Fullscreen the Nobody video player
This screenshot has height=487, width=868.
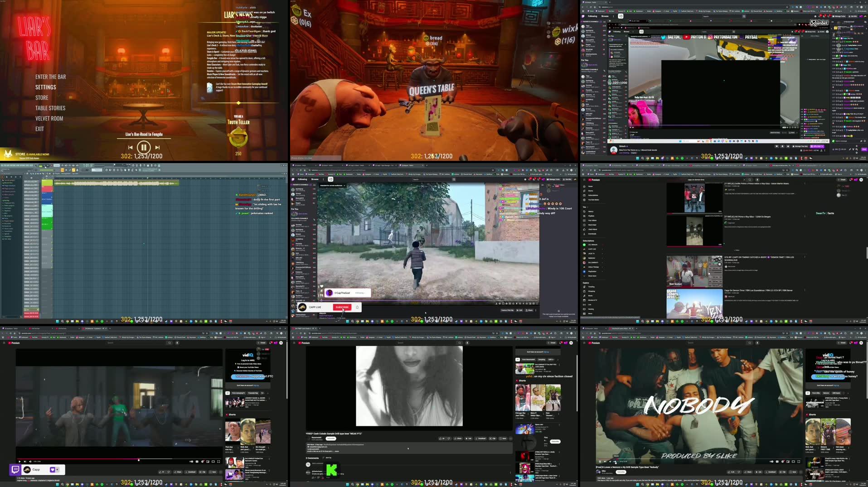(799, 462)
